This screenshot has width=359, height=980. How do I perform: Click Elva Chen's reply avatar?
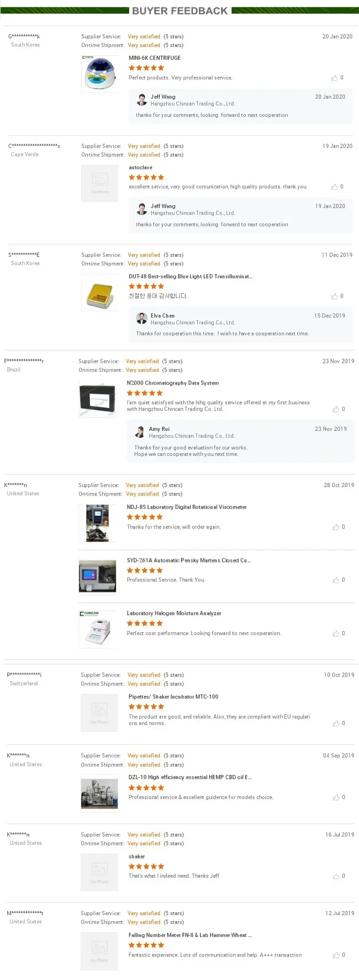point(142,318)
